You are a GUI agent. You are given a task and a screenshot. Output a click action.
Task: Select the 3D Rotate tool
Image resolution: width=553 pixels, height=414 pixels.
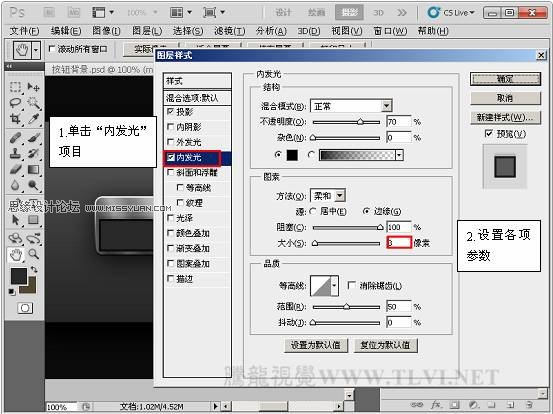click(15, 238)
